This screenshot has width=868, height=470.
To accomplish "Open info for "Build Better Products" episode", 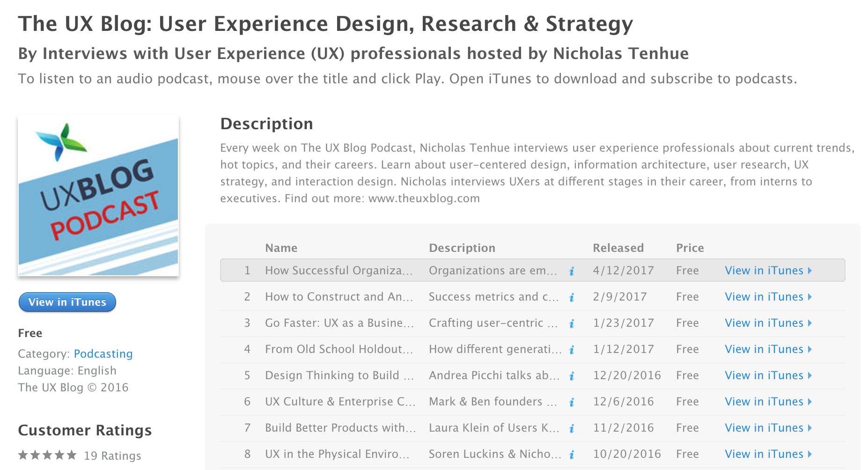I will [571, 427].
